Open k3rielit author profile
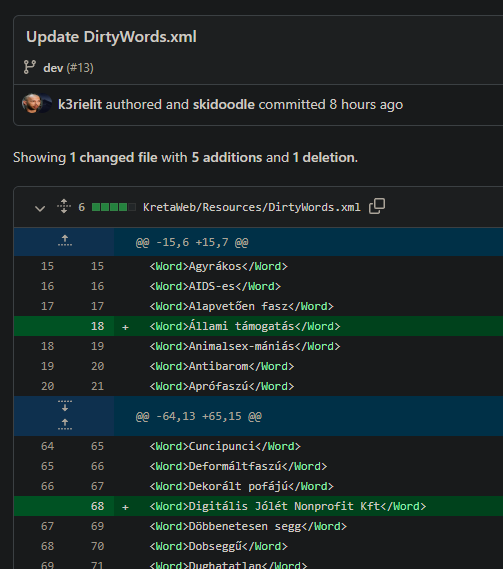The image size is (503, 569). pyautogui.click(x=80, y=105)
